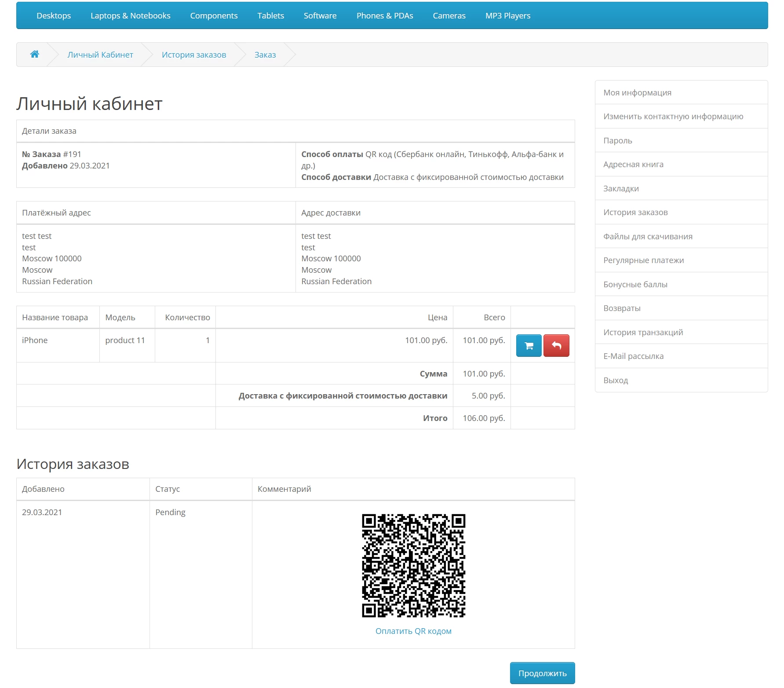Click the red return arrow icon button

[x=556, y=345]
